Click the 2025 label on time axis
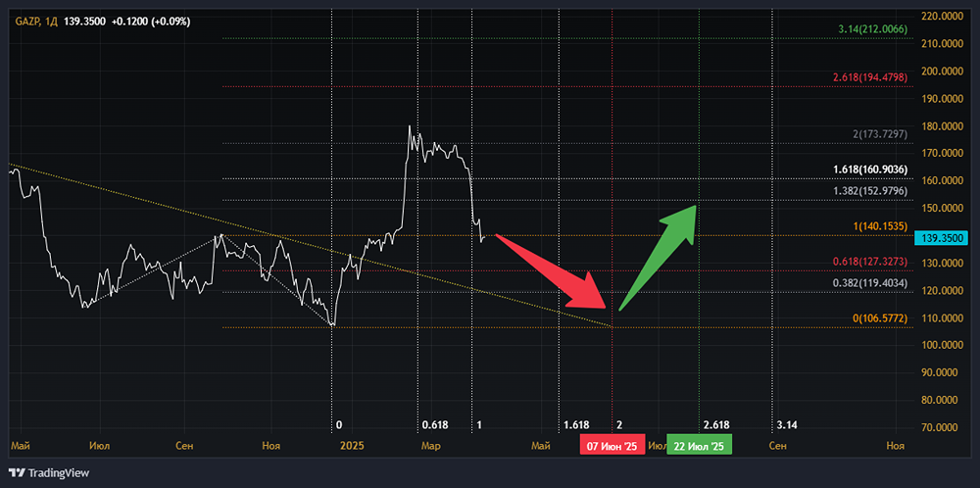Screen dimensions: 980x488 click(352, 446)
